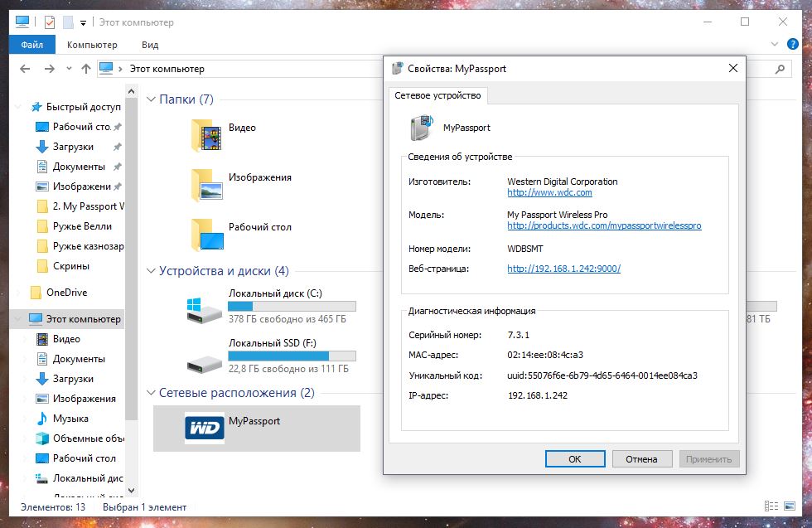Open the web page link 192.168.1.242:9000

564,269
